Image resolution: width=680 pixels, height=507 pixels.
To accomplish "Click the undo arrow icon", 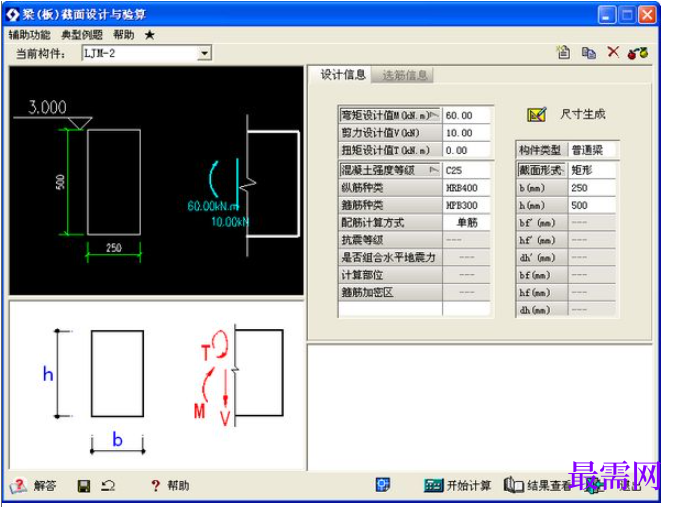I will pos(108,486).
